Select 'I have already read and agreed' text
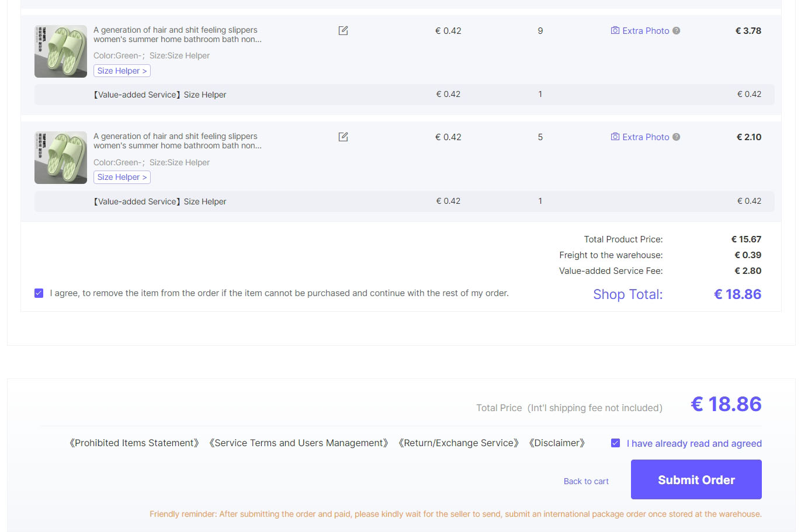 point(694,443)
